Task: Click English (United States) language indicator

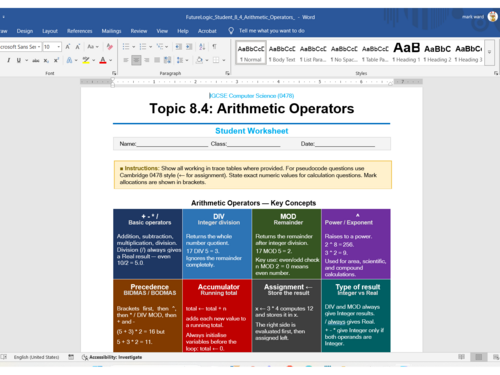Action: click(x=36, y=357)
